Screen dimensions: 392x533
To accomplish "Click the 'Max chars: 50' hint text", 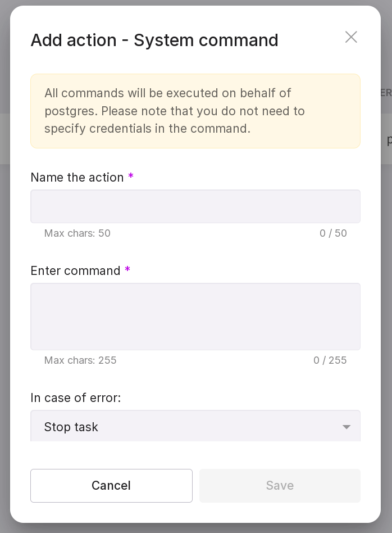I will pyautogui.click(x=78, y=233).
